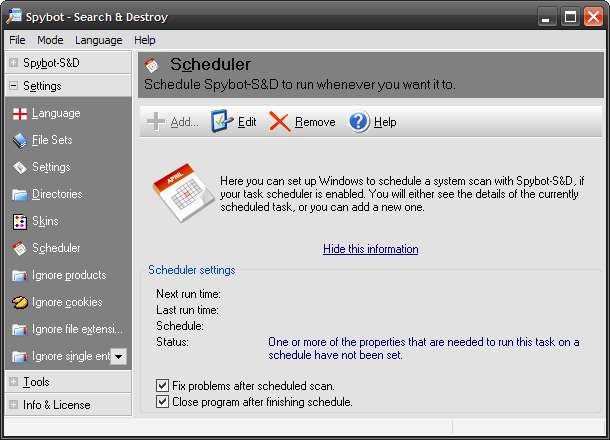Viewport: 610px width, 440px height.
Task: Collapse the Settings sidebar section
Action: coord(14,86)
